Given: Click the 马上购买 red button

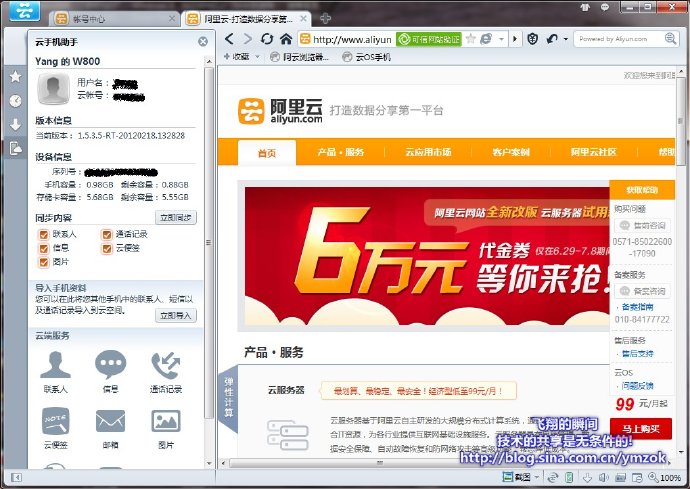Looking at the screenshot, I should click(641, 429).
